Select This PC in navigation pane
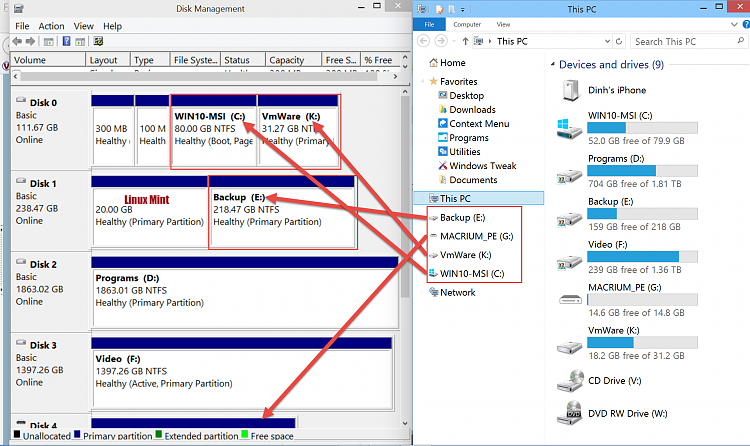Screen dimensions: 750x446 click(x=478, y=198)
